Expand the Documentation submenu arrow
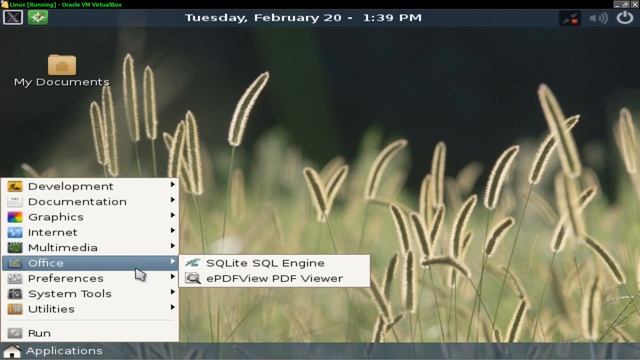The image size is (640, 360). tap(173, 200)
